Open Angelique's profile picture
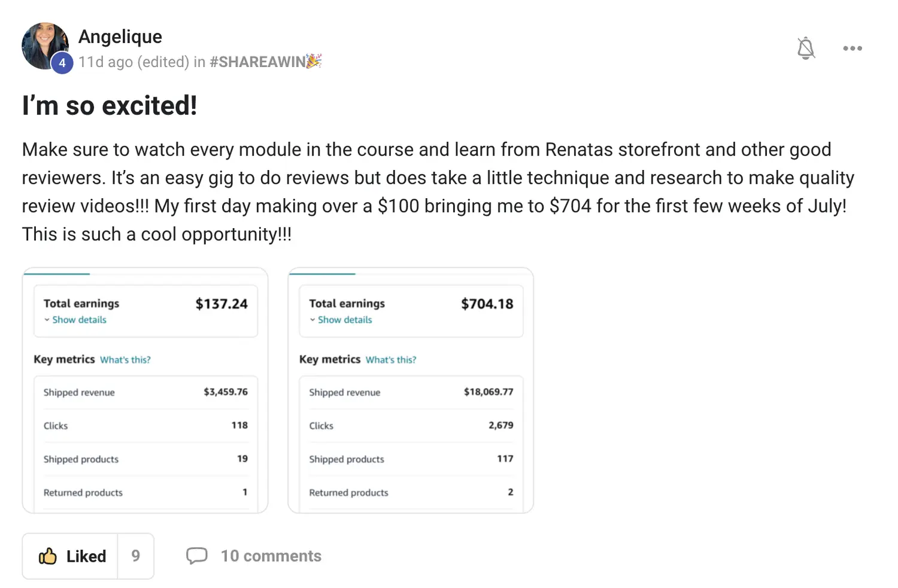Viewport: 898px width, 588px height. click(44, 45)
